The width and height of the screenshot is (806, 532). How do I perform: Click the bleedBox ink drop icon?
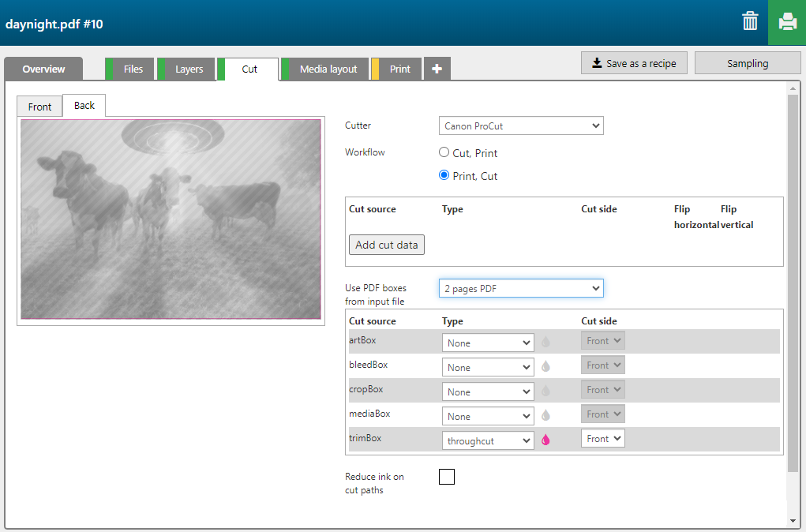[545, 367]
